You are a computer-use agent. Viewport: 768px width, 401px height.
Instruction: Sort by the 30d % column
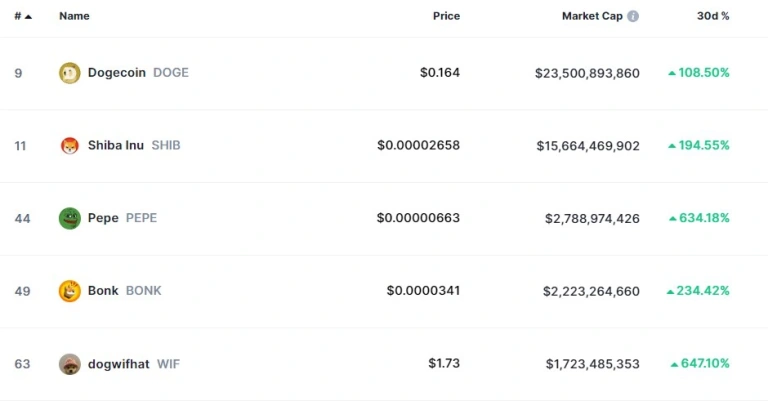pos(713,16)
